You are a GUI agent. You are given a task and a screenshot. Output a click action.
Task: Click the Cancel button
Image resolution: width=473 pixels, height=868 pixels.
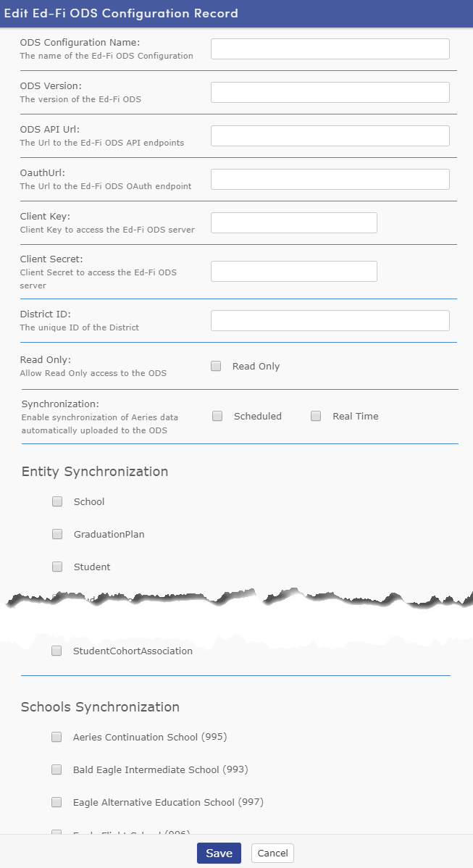[272, 853]
